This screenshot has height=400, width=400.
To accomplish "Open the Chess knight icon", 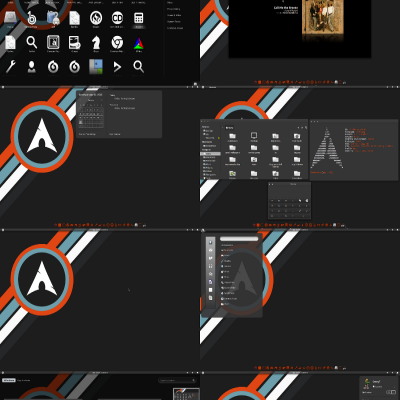I will pyautogui.click(x=96, y=42).
